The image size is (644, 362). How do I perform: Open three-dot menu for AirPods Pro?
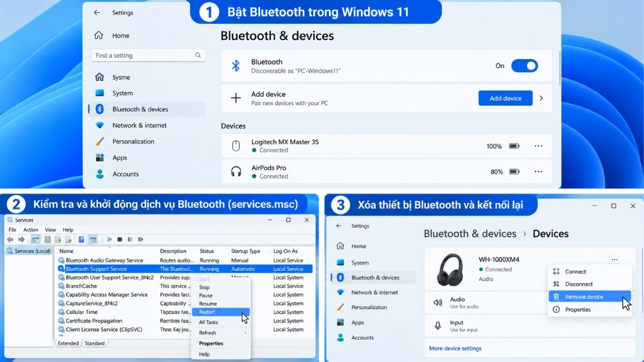click(x=539, y=172)
